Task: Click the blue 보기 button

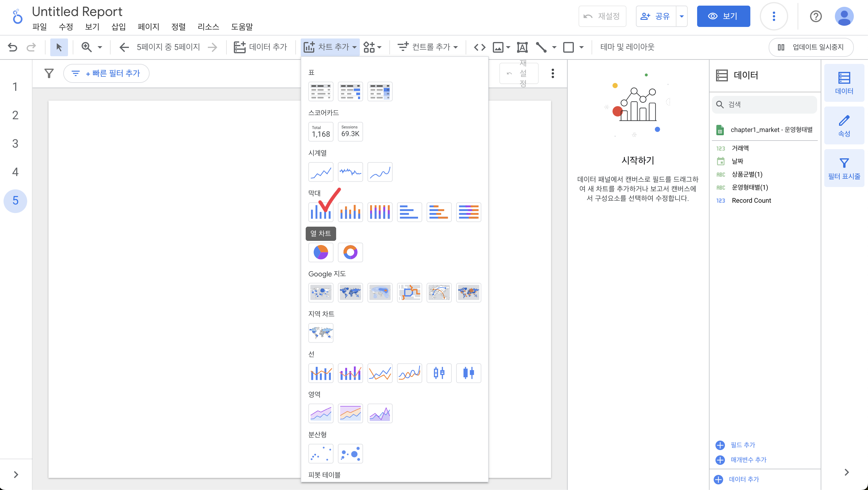Action: (x=723, y=16)
